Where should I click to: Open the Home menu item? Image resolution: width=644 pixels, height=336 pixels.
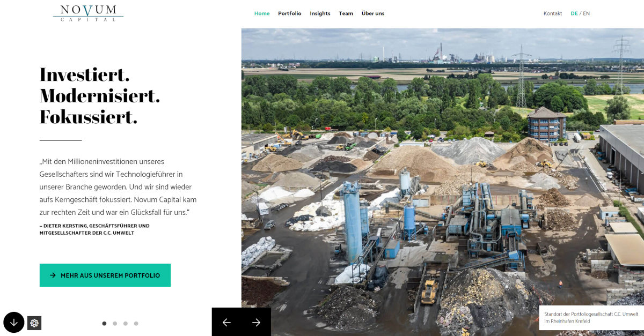point(262,13)
